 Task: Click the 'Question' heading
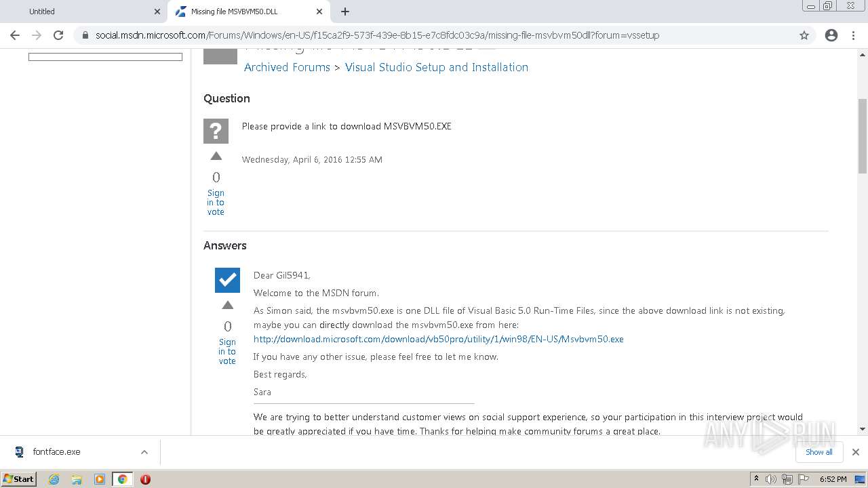[226, 98]
